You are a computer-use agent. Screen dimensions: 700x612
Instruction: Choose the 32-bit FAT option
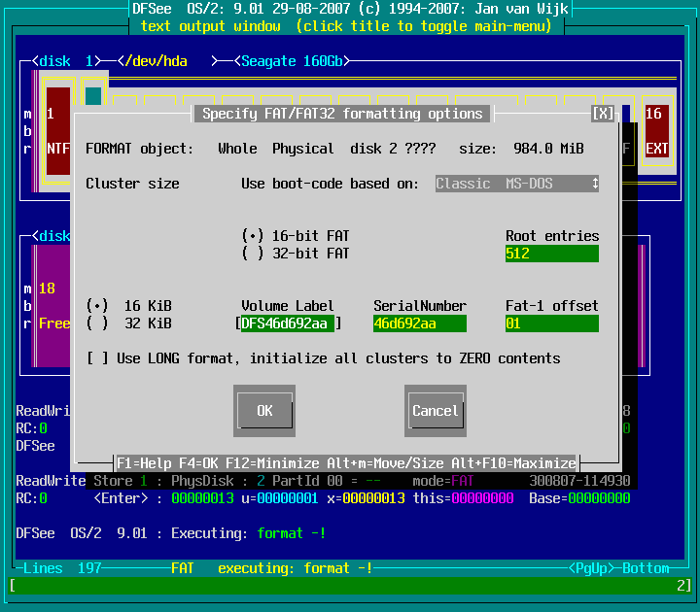coord(253,254)
